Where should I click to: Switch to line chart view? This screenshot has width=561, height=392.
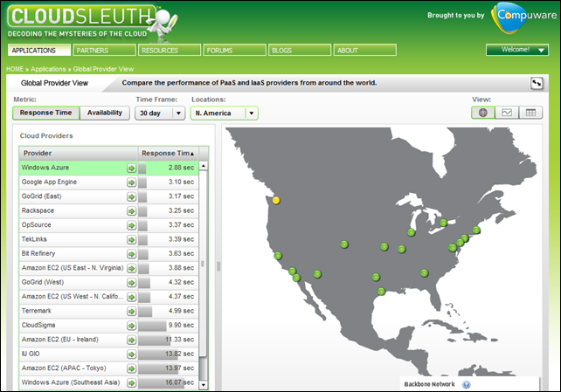pos(507,113)
